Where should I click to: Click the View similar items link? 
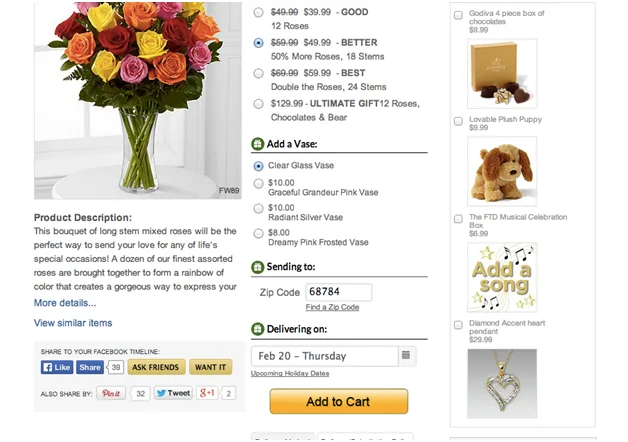73,323
